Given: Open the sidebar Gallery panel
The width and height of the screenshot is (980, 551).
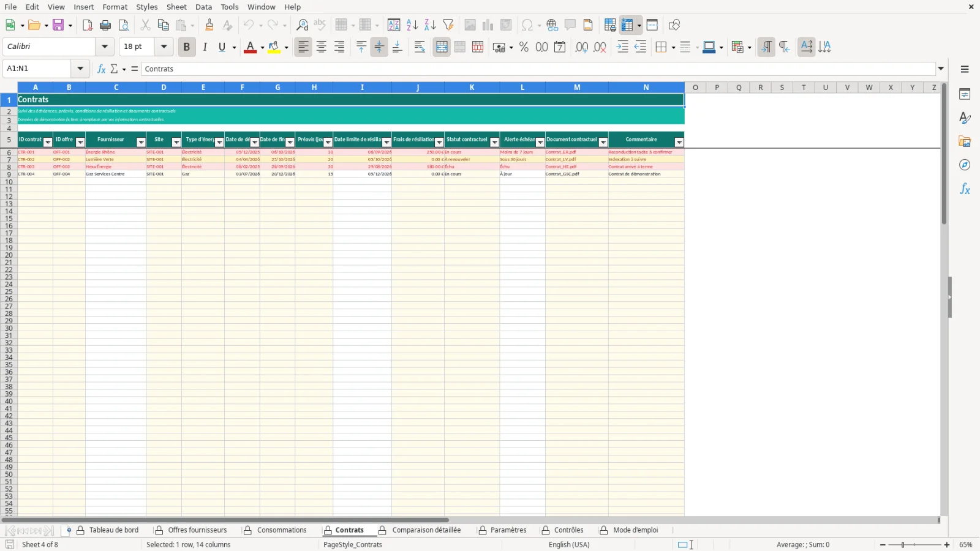Looking at the screenshot, I should point(965,141).
